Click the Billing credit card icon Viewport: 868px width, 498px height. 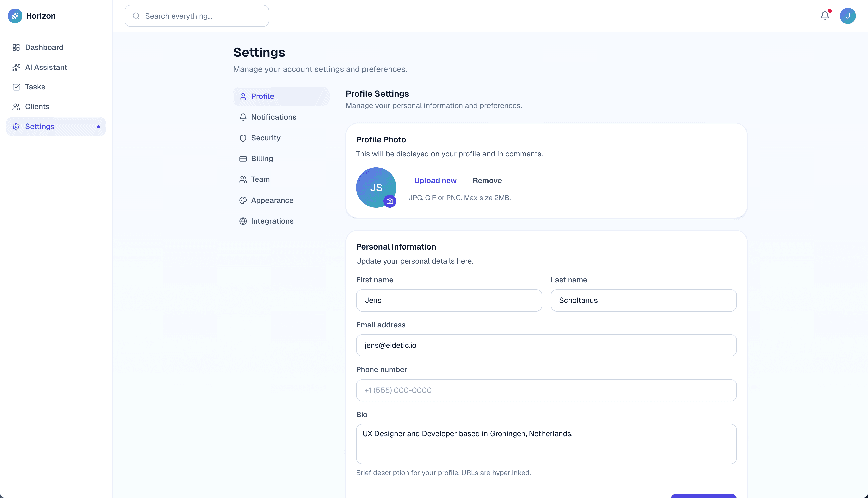tap(243, 159)
